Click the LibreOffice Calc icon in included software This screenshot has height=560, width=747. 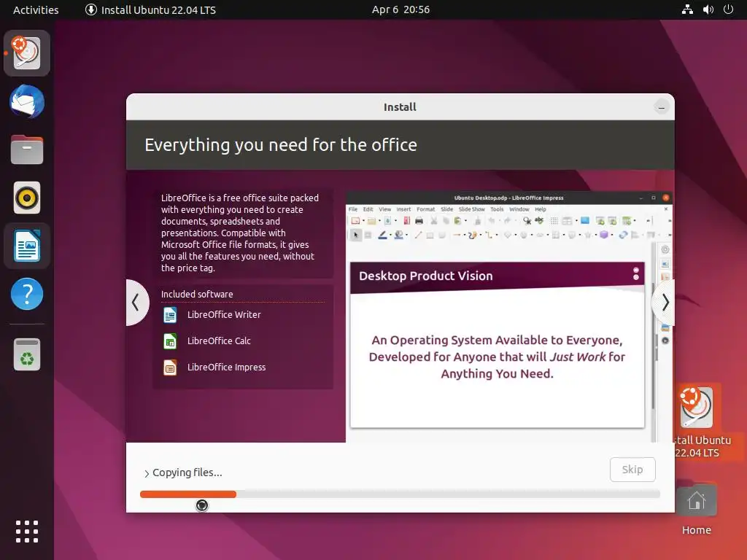pos(170,341)
